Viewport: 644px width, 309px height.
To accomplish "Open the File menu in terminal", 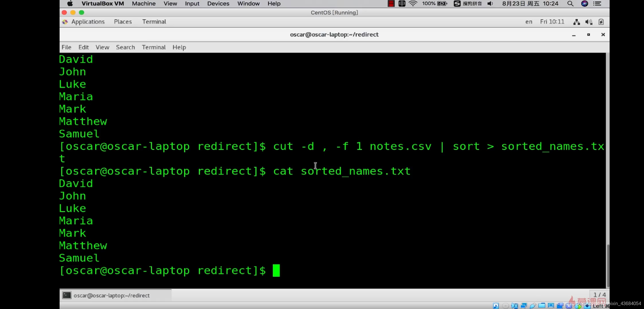I will 66,47.
